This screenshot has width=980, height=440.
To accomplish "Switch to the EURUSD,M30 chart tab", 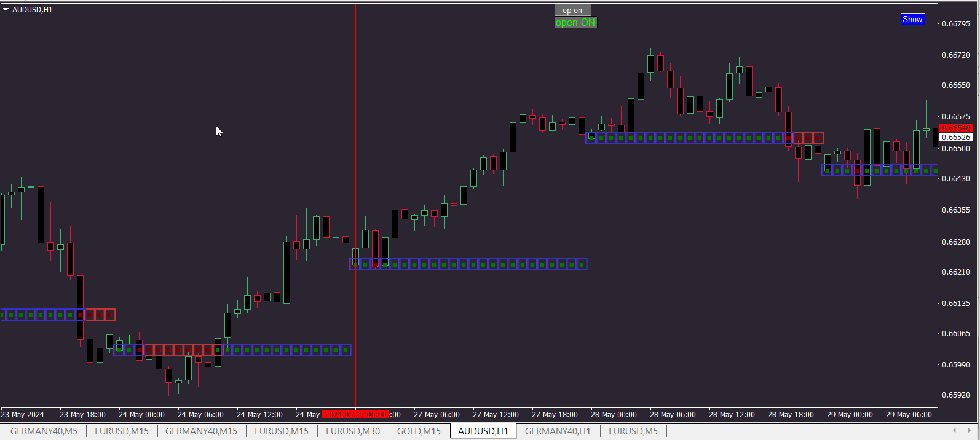I will (x=353, y=431).
